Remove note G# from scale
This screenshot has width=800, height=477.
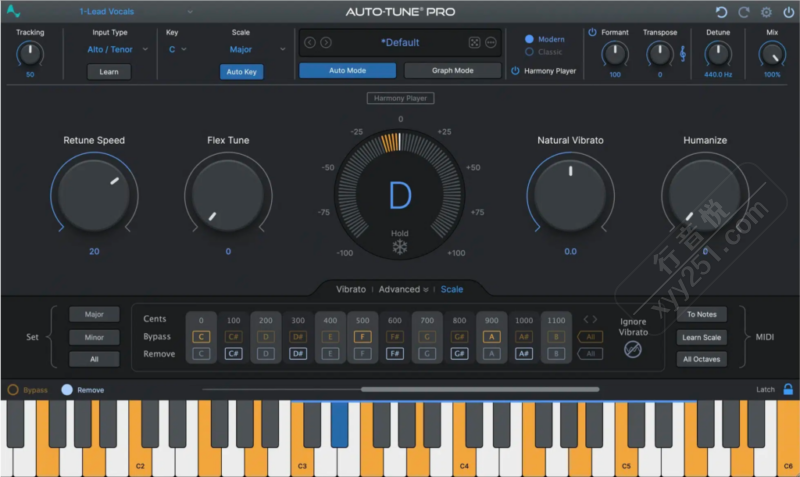[x=459, y=354]
